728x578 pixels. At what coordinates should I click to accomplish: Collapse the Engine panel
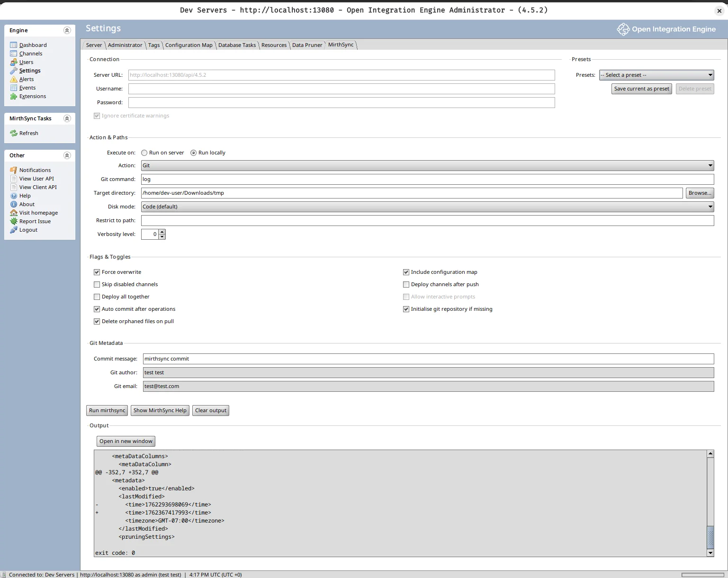(x=67, y=30)
